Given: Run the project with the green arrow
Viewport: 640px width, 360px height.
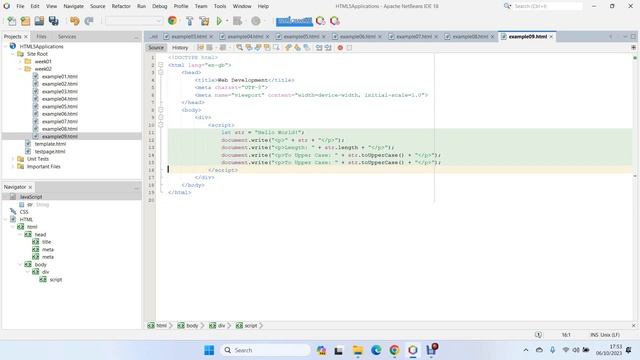Looking at the screenshot, I should (x=219, y=21).
